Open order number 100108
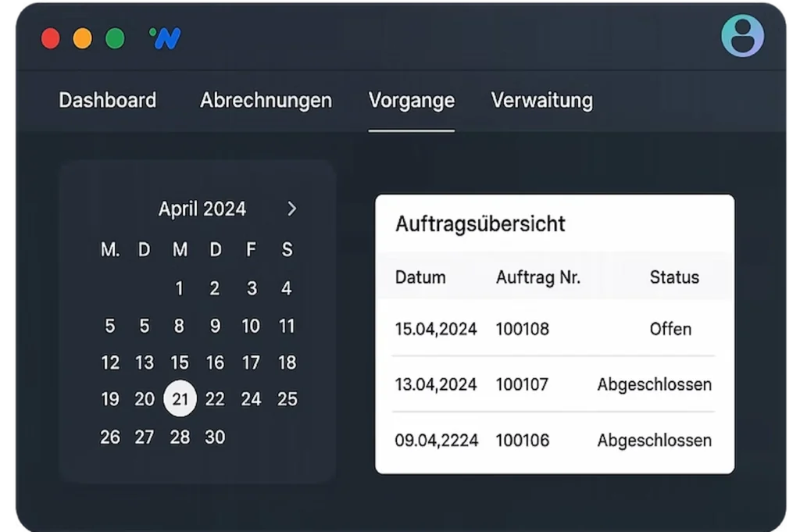Viewport: 800px width, 532px height. (522, 329)
